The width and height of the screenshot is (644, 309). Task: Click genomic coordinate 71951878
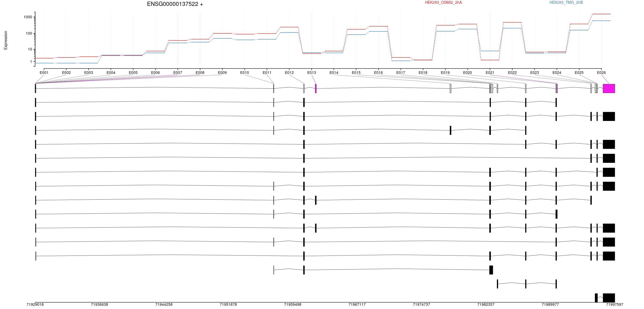pos(228,304)
